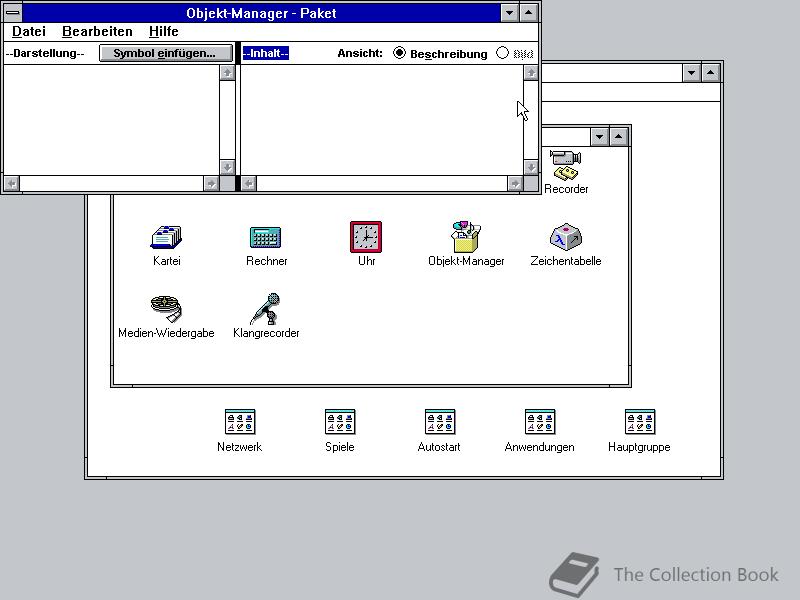Image resolution: width=800 pixels, height=600 pixels.
Task: Open the Autostart program group
Action: (x=439, y=422)
